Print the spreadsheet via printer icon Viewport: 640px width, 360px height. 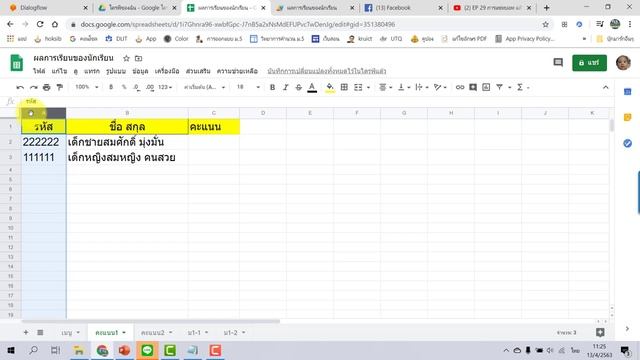click(x=47, y=87)
